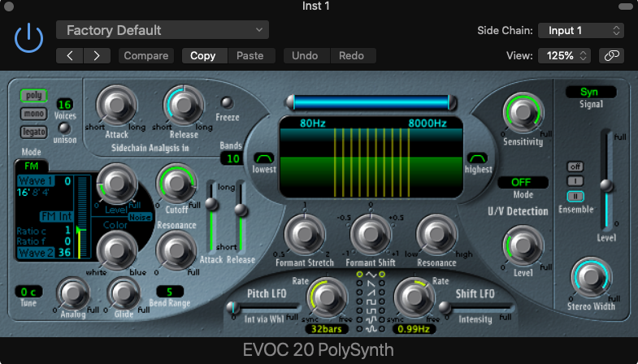Select the FM oscillator mode tab

32,166
